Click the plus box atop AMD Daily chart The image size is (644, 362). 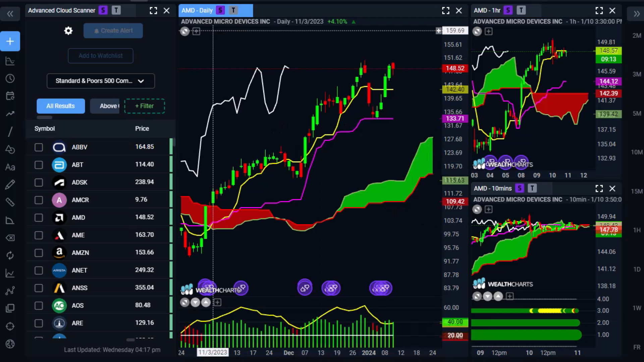tap(196, 32)
